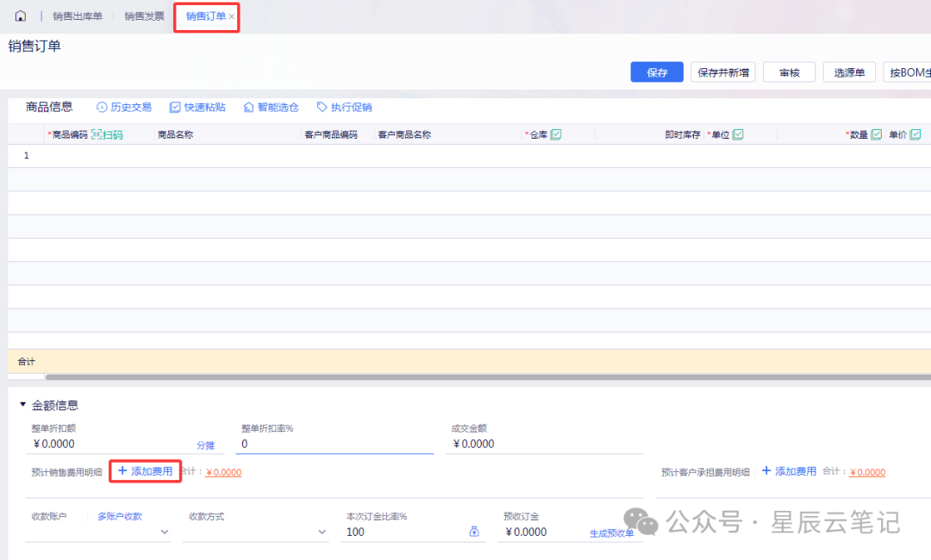Open the 收款方式 dropdown
The width and height of the screenshot is (931, 560).
click(x=322, y=532)
